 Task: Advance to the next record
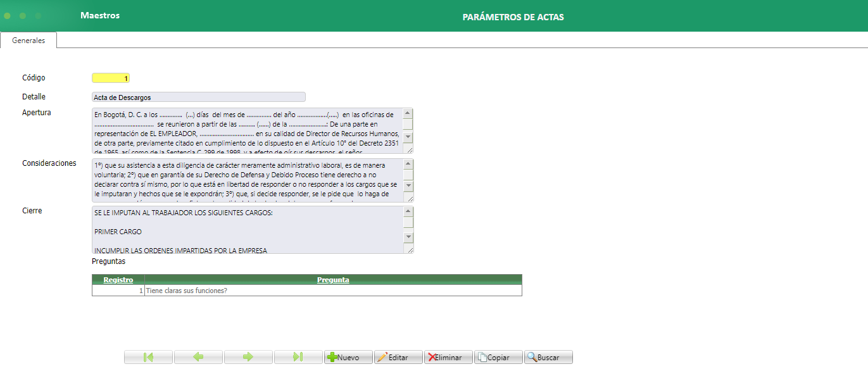click(248, 356)
